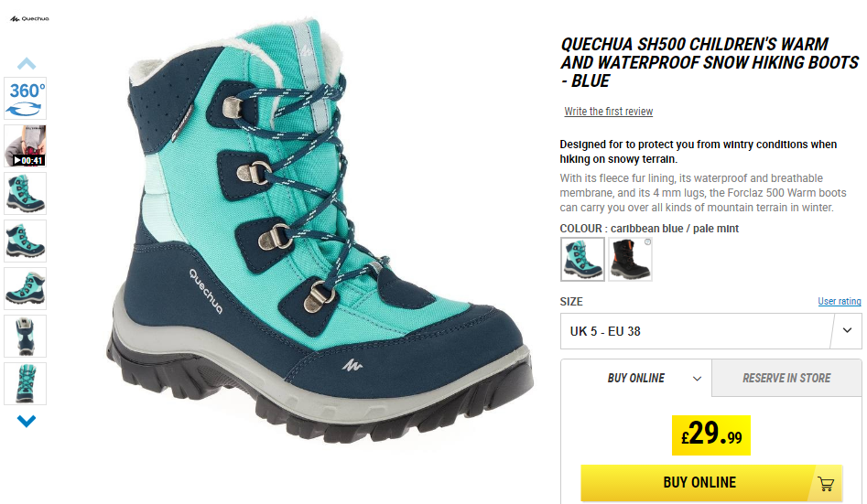Choose the caribbean blue colour swatch
Image resolution: width=867 pixels, height=504 pixels.
[582, 259]
